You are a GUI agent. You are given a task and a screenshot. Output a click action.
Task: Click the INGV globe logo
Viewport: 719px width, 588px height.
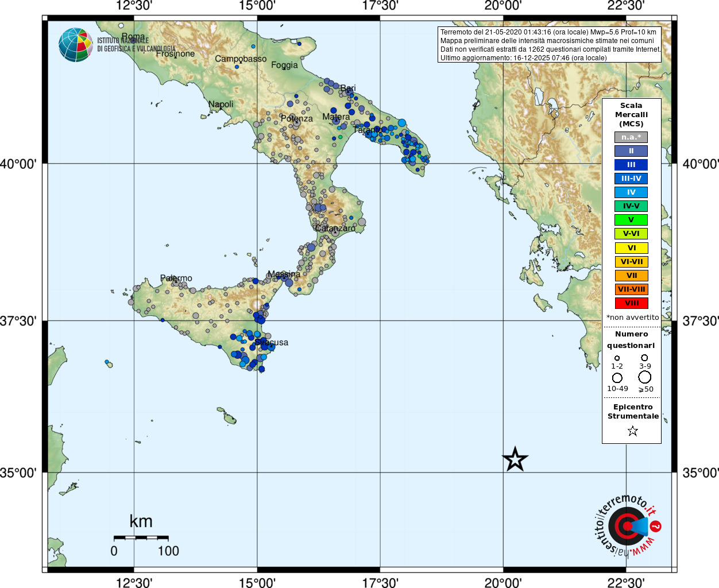(76, 45)
